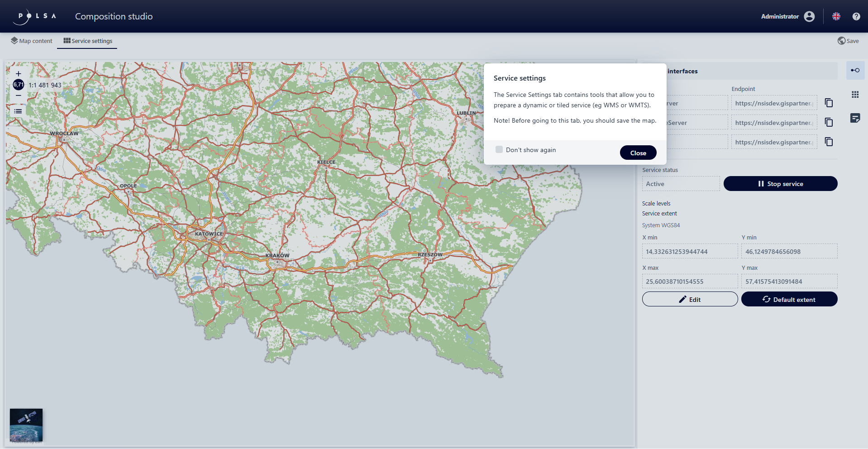868x449 pixels.
Task: Open the notes icon in sidebar
Action: (x=855, y=118)
